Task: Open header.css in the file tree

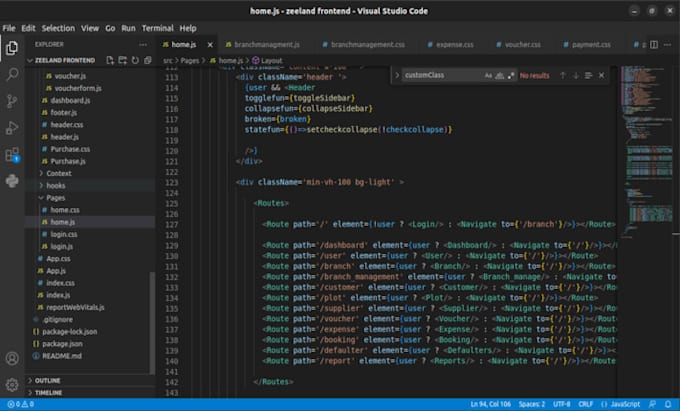Action: tap(67, 124)
